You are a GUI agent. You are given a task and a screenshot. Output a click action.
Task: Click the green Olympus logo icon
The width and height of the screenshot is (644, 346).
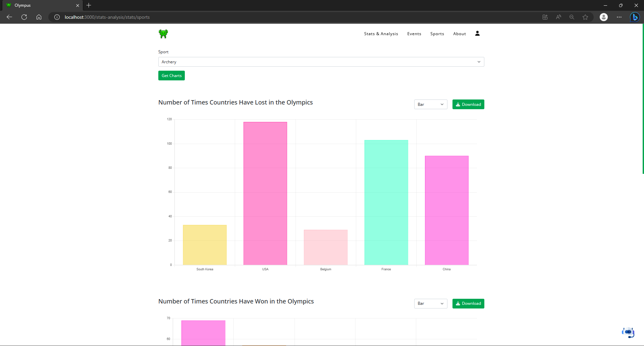point(163,33)
